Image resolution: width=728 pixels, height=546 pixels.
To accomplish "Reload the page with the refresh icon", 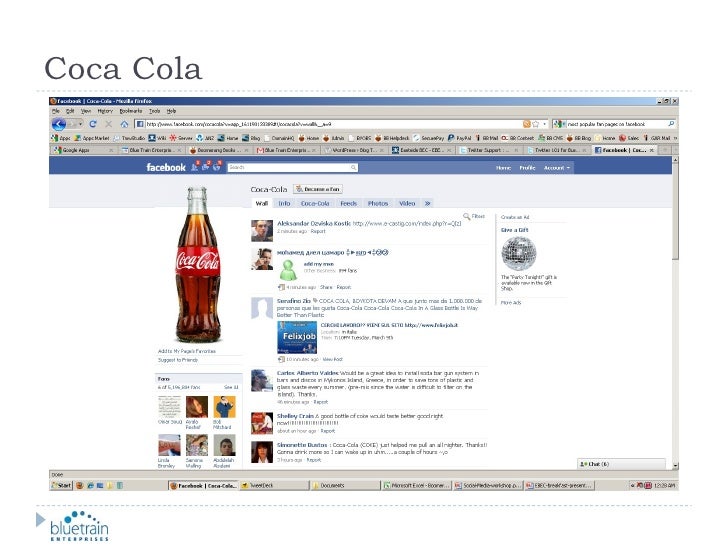I will click(93, 124).
